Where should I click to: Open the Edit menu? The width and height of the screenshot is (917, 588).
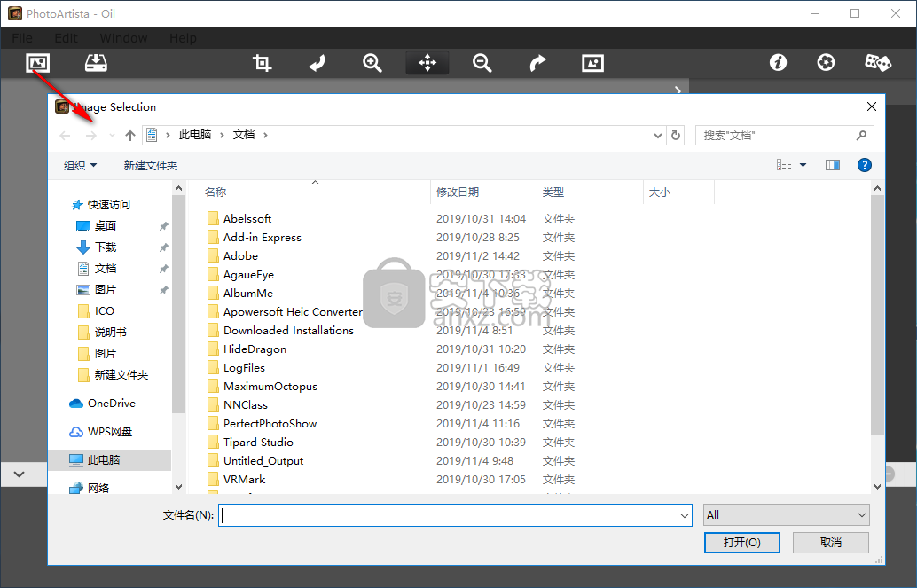pyautogui.click(x=67, y=38)
